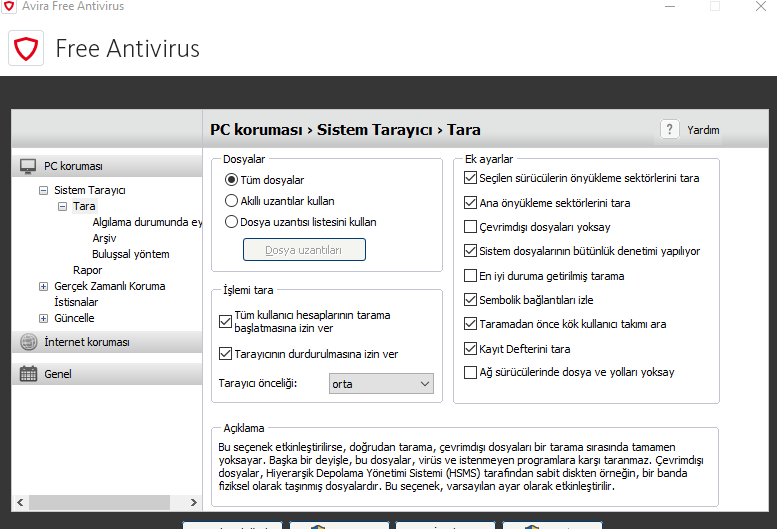Close the Avira window

(761, 6)
